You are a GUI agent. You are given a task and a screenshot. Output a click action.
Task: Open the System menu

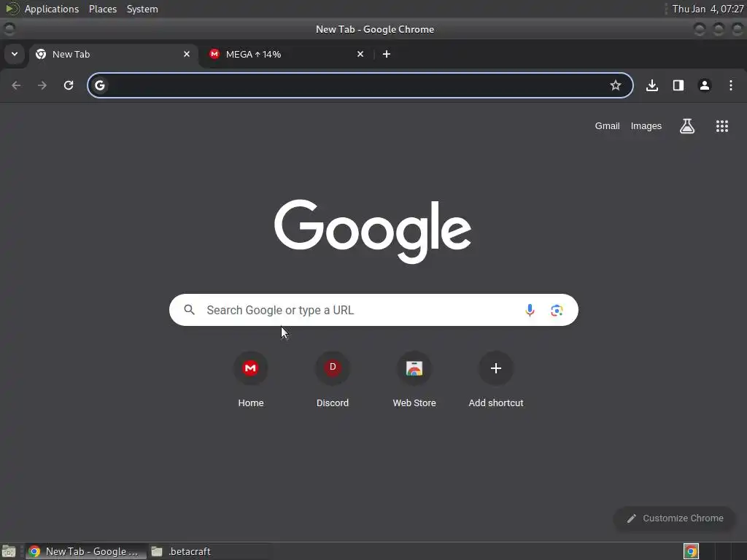[x=142, y=9]
